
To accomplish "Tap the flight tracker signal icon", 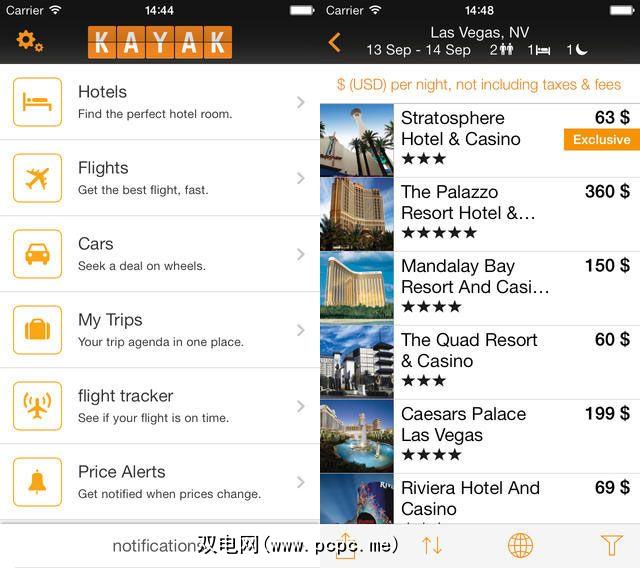I will tap(38, 406).
